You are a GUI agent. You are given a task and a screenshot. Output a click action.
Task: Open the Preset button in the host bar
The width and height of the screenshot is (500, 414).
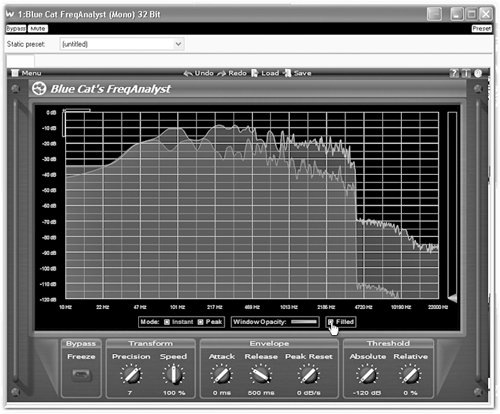click(x=481, y=29)
